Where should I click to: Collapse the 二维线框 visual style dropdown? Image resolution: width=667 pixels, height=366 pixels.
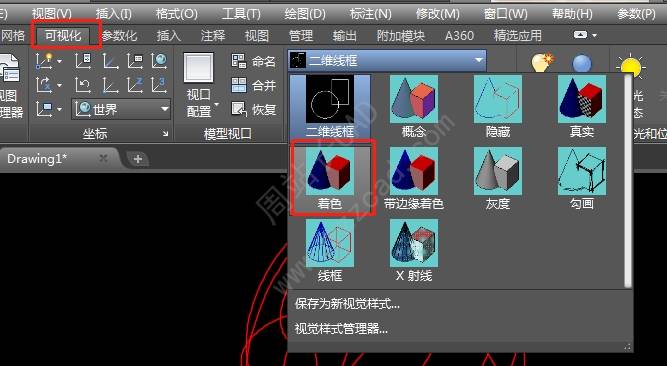coord(479,60)
